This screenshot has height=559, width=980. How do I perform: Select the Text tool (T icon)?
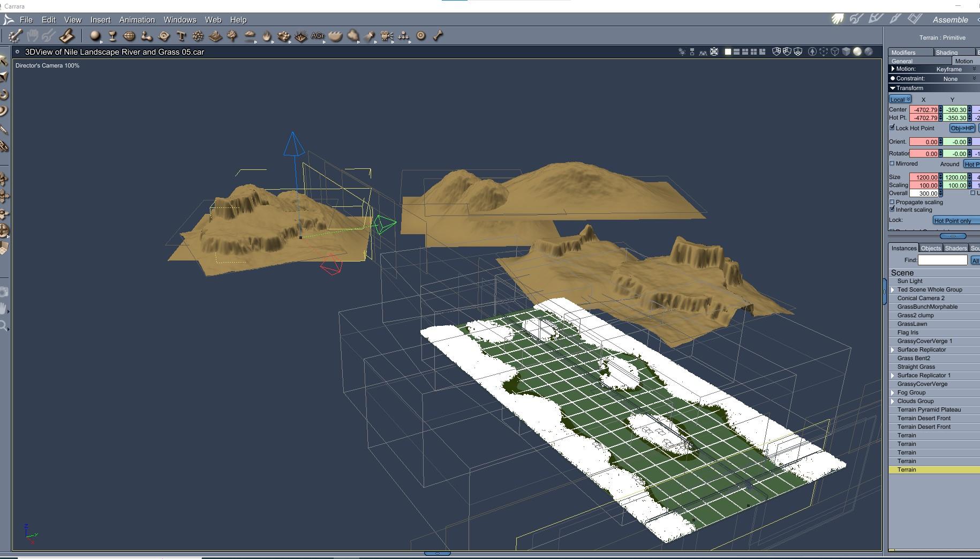click(x=181, y=36)
